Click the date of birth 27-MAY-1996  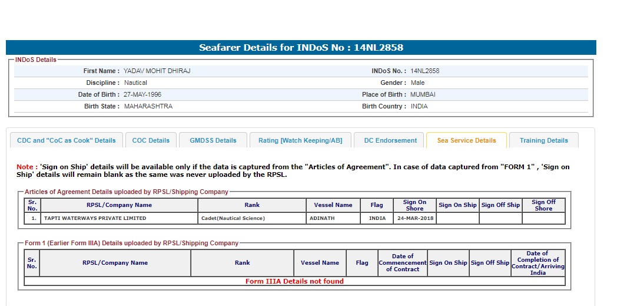[x=142, y=94]
